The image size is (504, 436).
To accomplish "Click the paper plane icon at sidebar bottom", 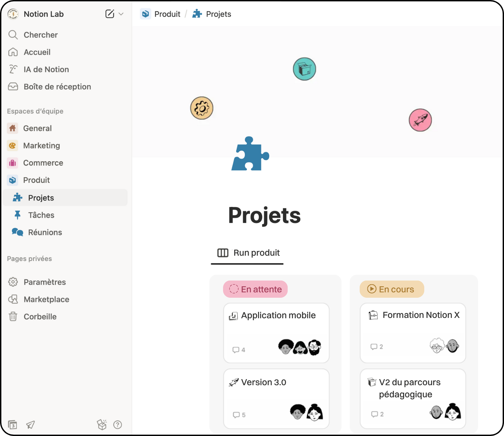I will coord(31,425).
